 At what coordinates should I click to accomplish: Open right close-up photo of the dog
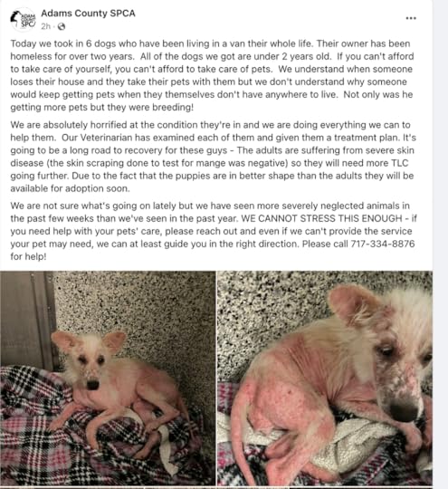(325, 378)
